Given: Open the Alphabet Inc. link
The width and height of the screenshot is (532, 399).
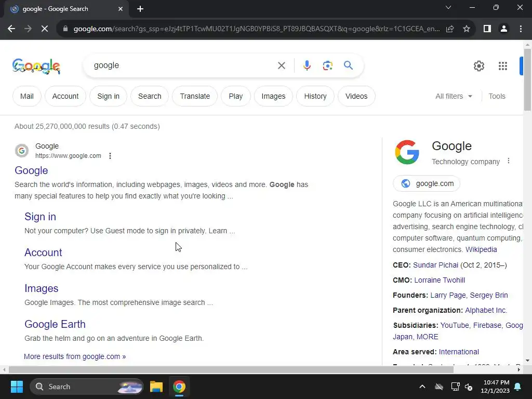Looking at the screenshot, I should coord(486,311).
